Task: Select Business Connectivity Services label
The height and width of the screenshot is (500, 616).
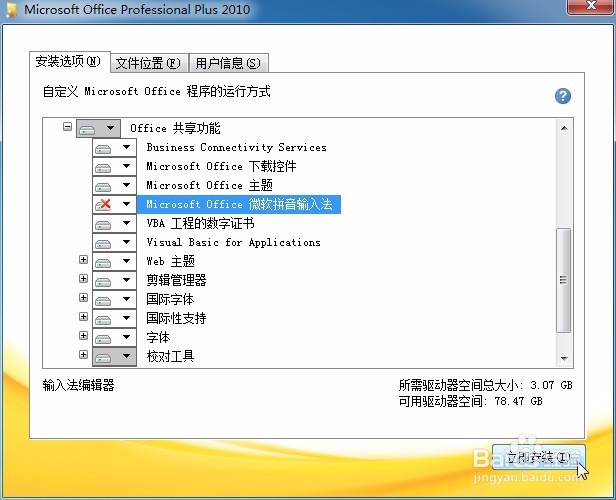Action: coord(236,147)
